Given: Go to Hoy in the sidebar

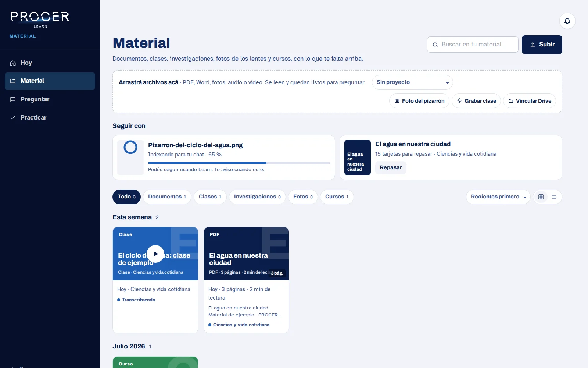Looking at the screenshot, I should coord(50,63).
